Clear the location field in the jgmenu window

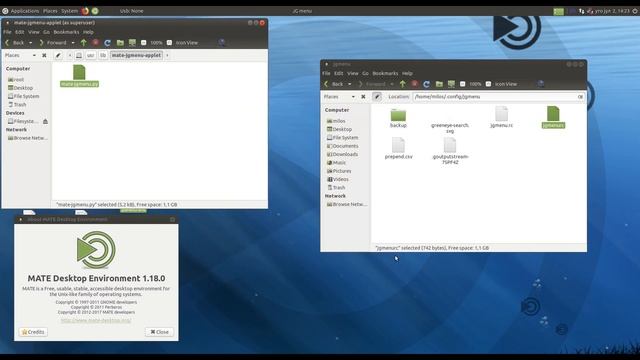click(x=580, y=97)
